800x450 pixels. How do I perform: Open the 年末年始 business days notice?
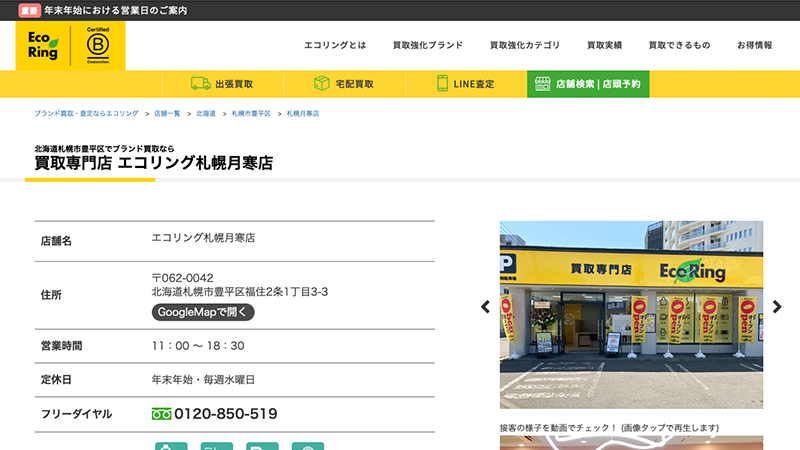point(115,10)
